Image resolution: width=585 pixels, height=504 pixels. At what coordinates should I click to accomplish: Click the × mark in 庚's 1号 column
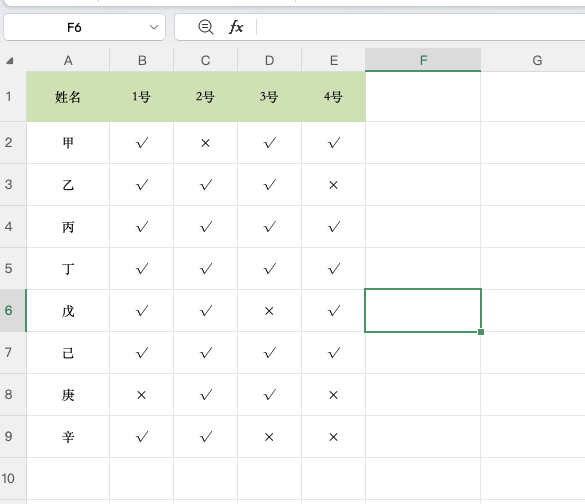142,395
